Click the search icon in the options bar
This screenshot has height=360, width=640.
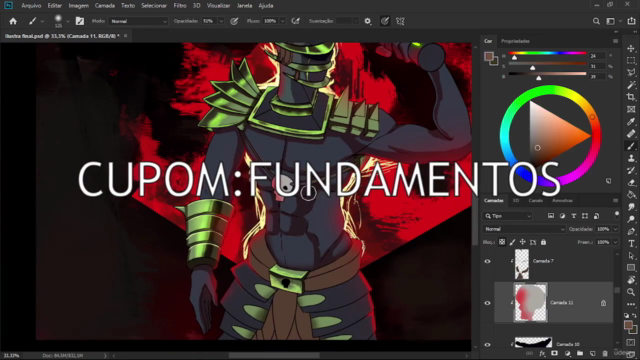(596, 21)
